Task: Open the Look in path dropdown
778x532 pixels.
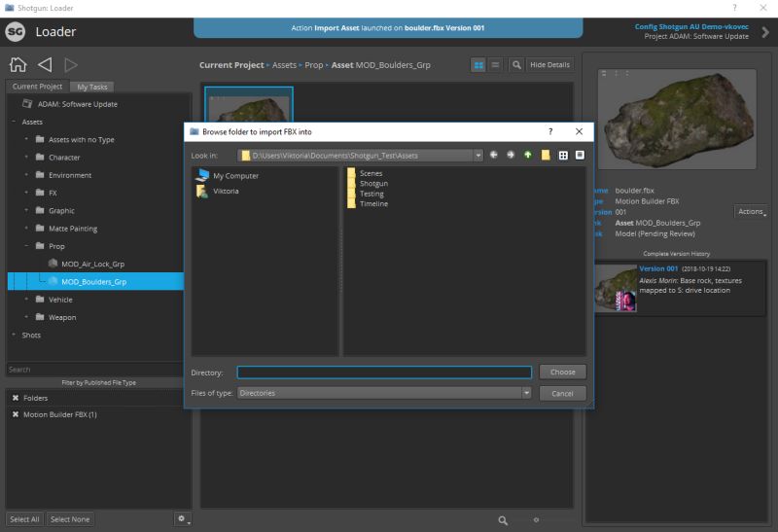Action: coord(477,156)
